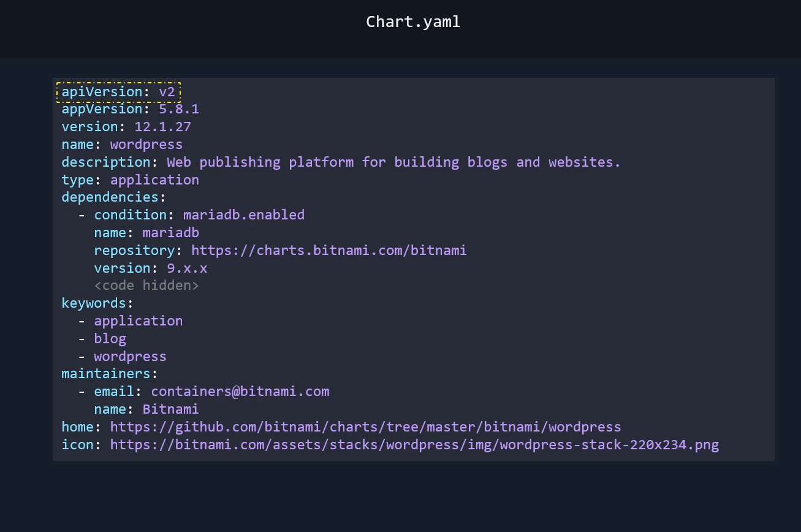The image size is (801, 532).
Task: Select the "maintainers" key
Action: coord(106,374)
